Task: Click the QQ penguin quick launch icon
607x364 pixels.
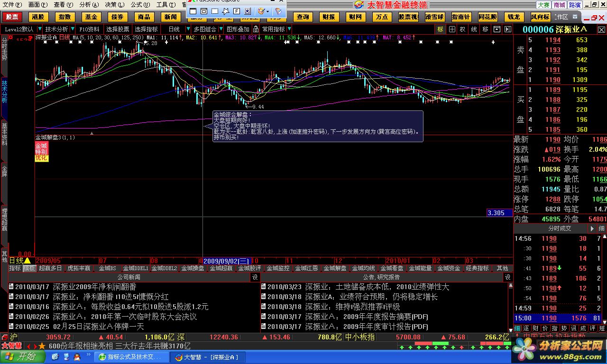Action: [x=77, y=357]
